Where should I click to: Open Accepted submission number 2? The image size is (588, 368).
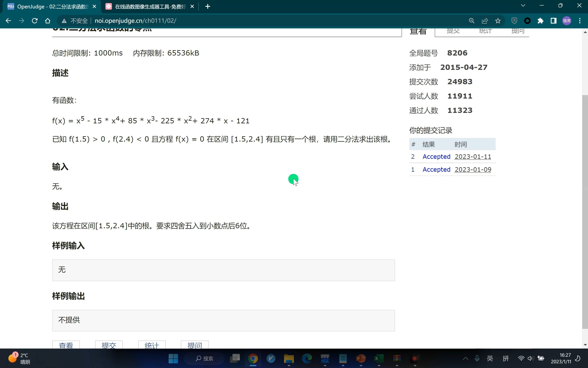pyautogui.click(x=436, y=157)
